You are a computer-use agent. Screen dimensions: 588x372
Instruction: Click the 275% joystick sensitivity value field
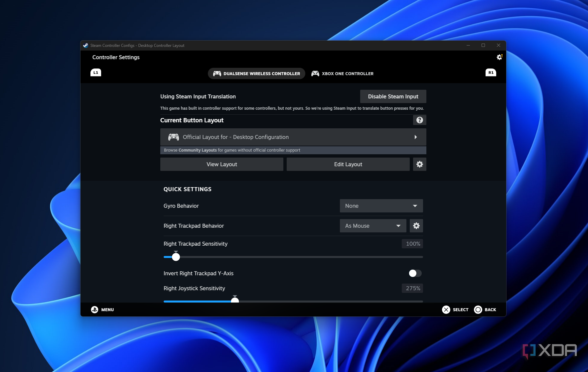(x=412, y=288)
